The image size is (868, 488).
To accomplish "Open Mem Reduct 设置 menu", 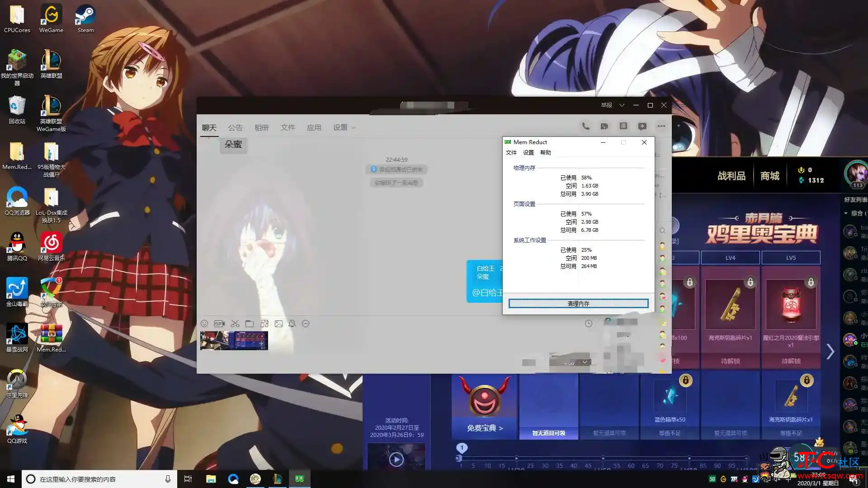I will click(x=528, y=153).
